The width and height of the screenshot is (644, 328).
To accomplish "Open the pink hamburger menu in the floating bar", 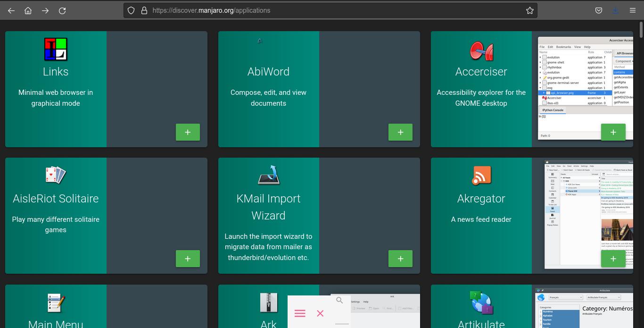I will [x=300, y=313].
